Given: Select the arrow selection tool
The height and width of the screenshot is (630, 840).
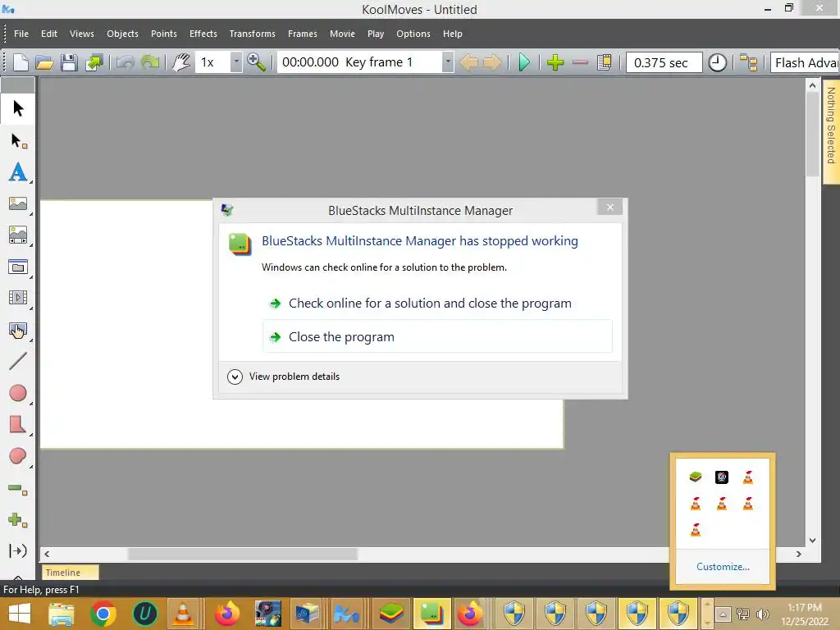Looking at the screenshot, I should coord(18,109).
